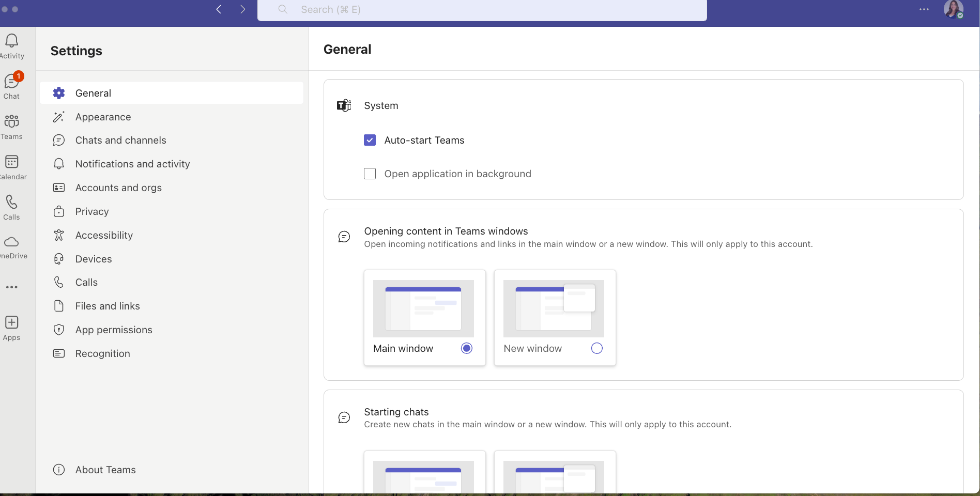
Task: Open the Teams icon in app rail
Action: click(x=11, y=121)
